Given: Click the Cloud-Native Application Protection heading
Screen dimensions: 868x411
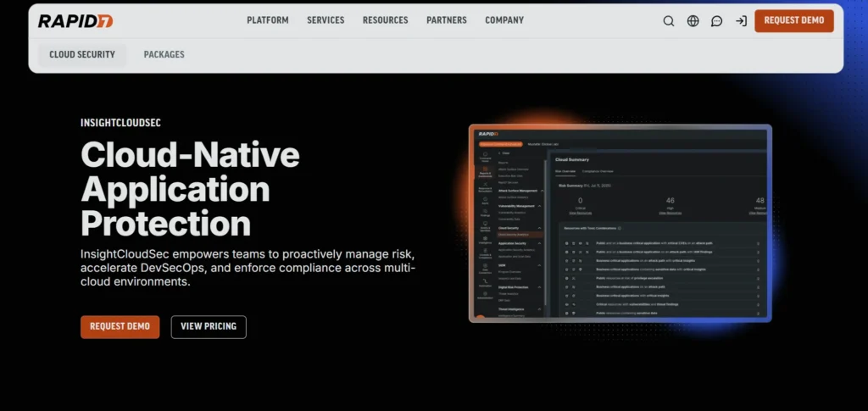Looking at the screenshot, I should (x=190, y=189).
